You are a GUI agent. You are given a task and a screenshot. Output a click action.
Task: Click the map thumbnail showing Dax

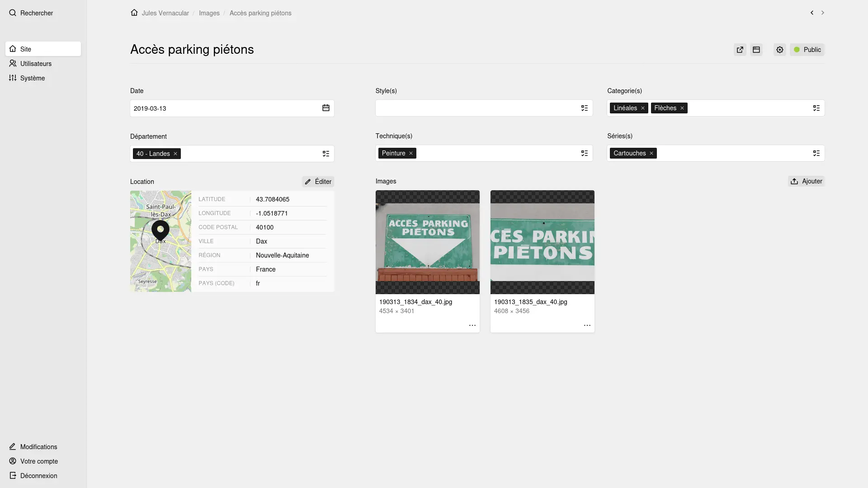(x=160, y=241)
